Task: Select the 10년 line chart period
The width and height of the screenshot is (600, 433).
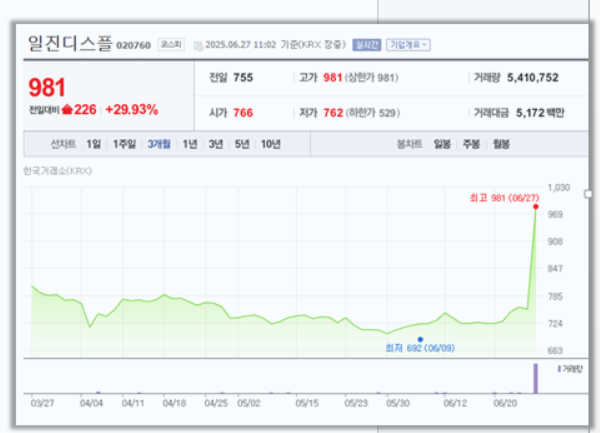Action: [271, 144]
